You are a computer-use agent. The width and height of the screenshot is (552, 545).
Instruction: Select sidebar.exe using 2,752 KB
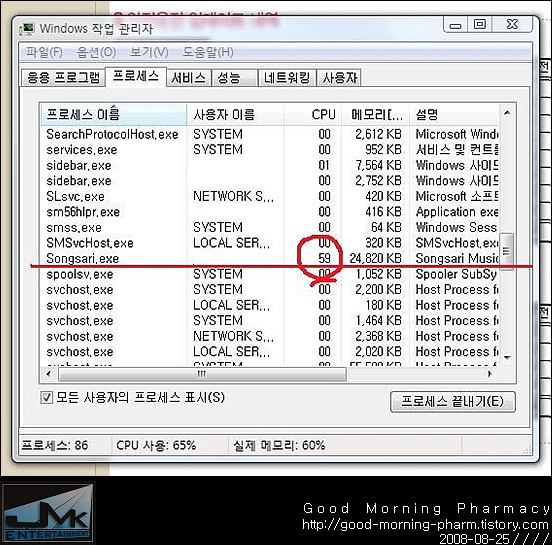270,181
